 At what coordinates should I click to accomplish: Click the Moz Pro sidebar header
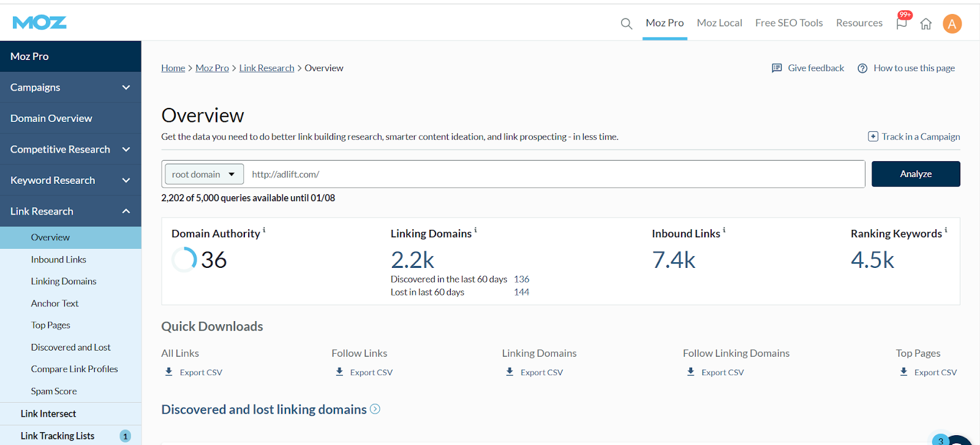pyautogui.click(x=70, y=56)
